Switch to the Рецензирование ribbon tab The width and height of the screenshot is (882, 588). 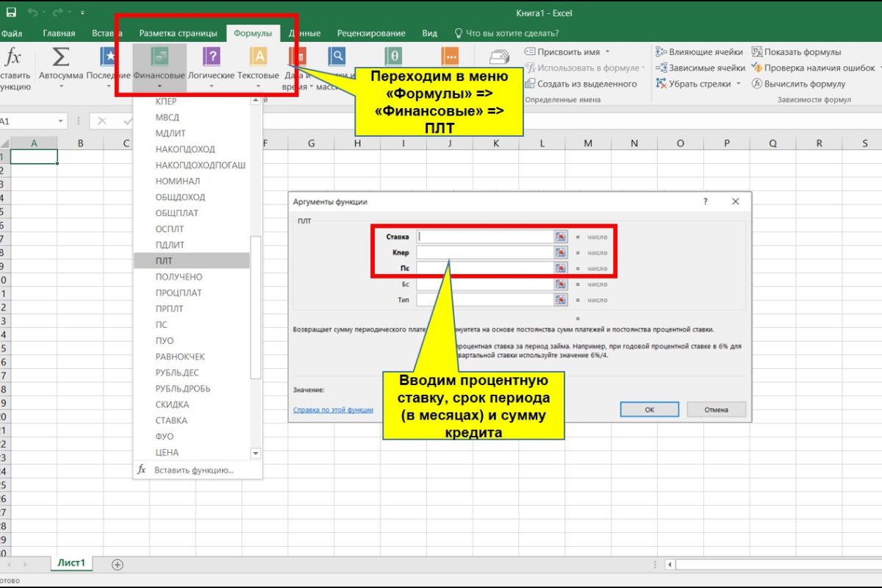tap(371, 33)
